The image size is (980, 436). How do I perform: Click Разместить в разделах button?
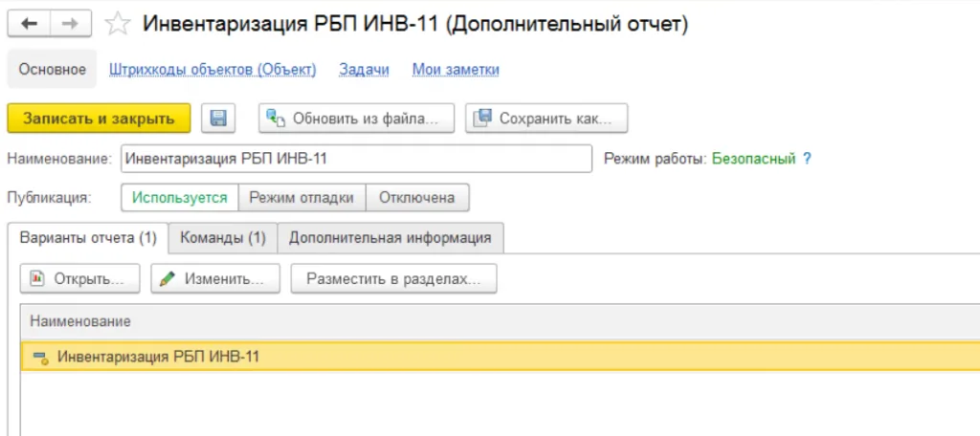[x=393, y=278]
